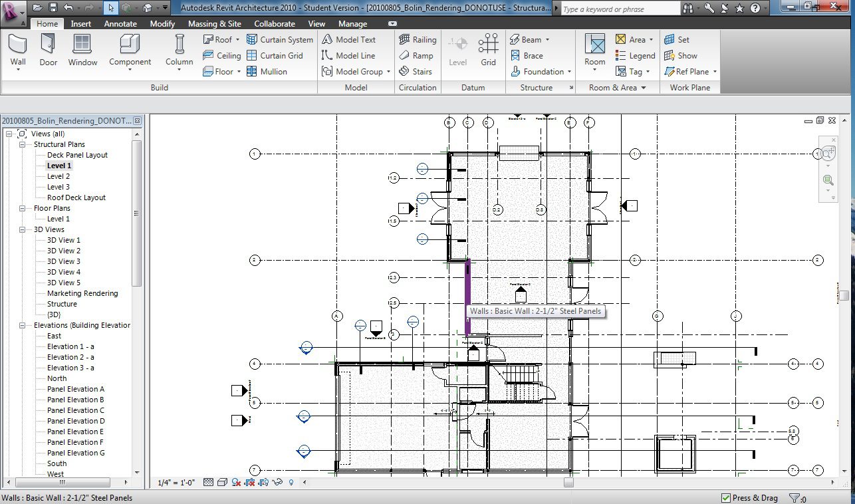The height and width of the screenshot is (504, 855).
Task: Expand the Room & Area panel dropdown
Action: (x=643, y=88)
